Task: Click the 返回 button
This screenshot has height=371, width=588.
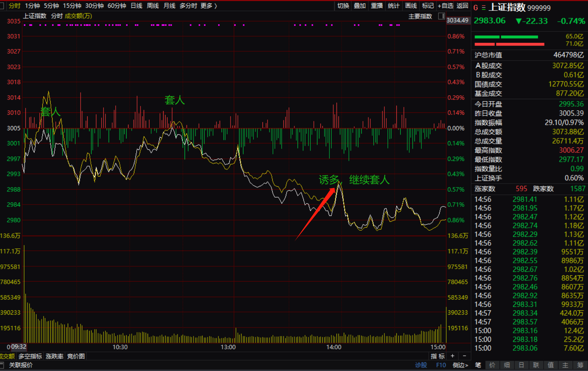Action: point(462,6)
